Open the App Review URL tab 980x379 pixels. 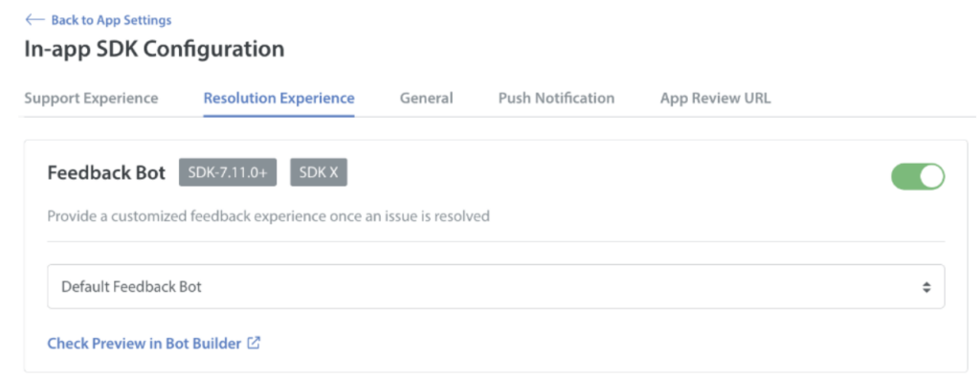click(716, 99)
